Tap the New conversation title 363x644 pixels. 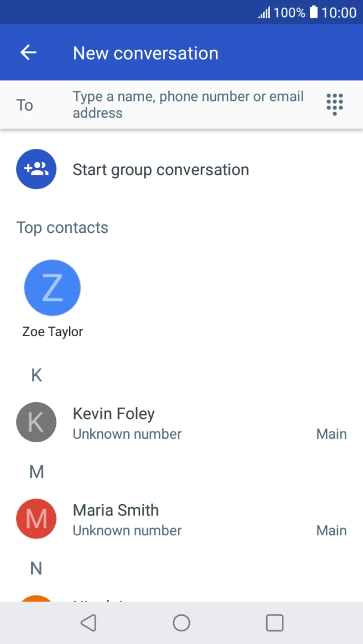click(145, 53)
